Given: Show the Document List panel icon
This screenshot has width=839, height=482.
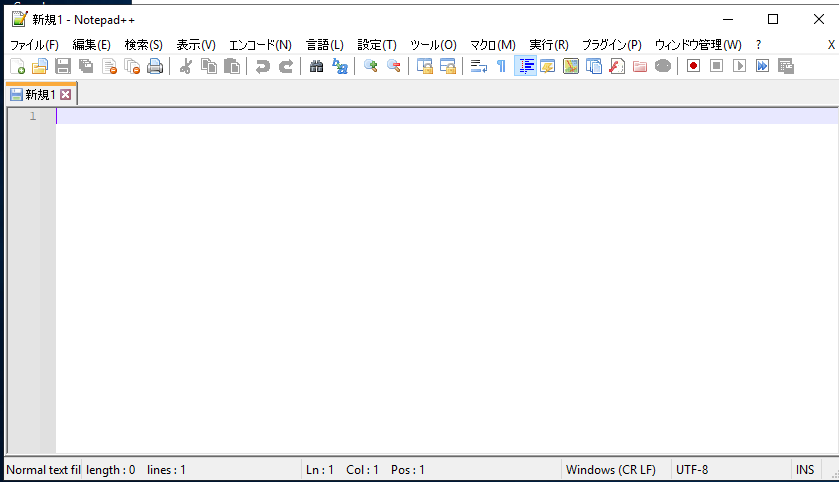Looking at the screenshot, I should [594, 66].
